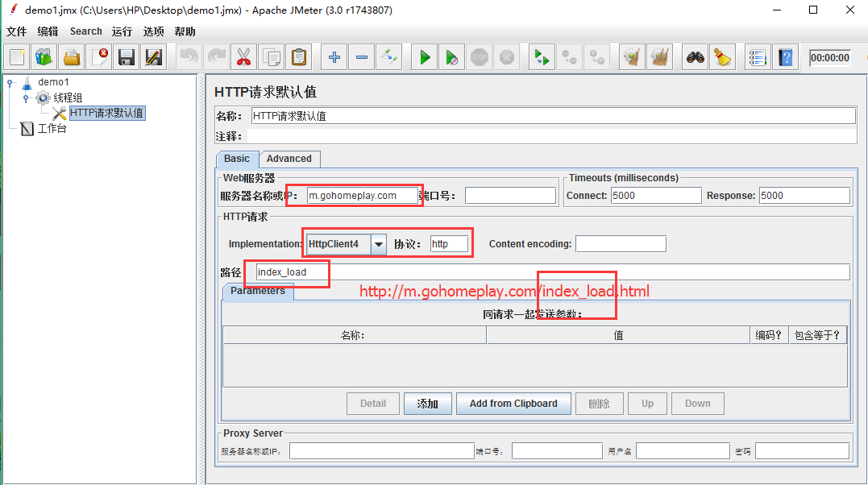This screenshot has width=868, height=485.
Task: Click the 路径 path field index_load
Action: tap(552, 272)
